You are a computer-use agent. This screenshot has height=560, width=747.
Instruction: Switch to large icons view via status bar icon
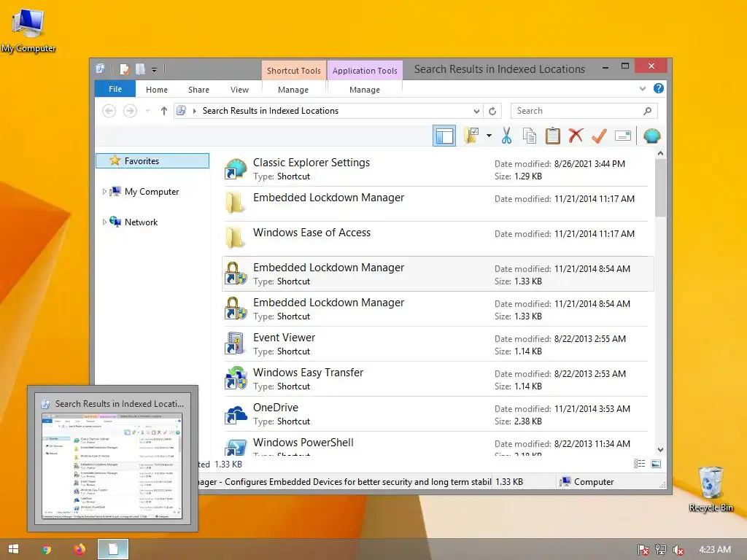tap(656, 464)
